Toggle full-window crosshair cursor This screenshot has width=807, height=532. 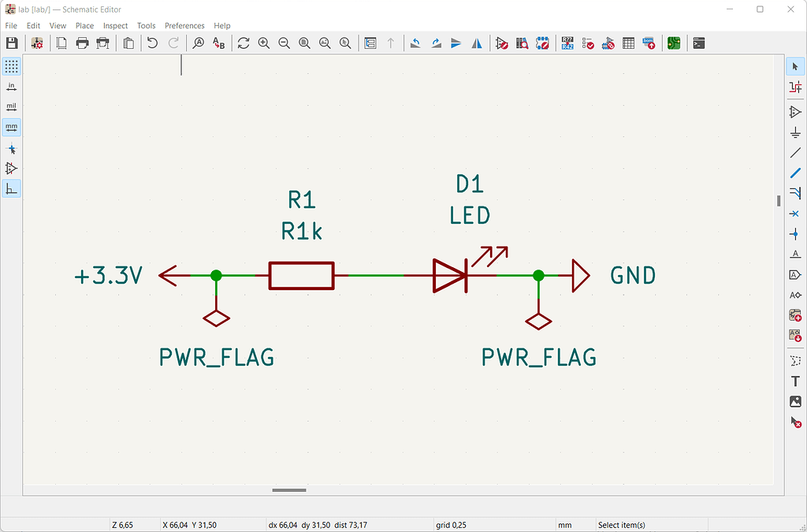10,148
